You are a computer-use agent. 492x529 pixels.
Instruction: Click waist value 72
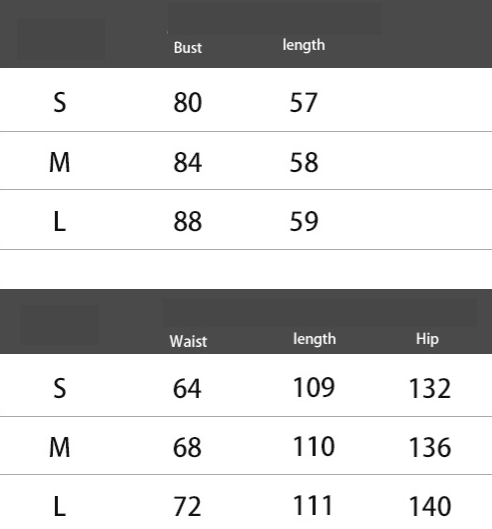tap(187, 506)
